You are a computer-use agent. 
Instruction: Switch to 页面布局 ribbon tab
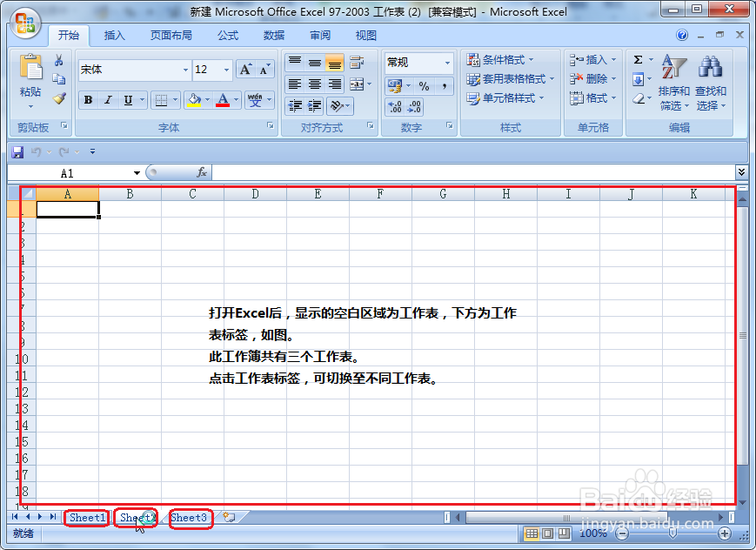click(171, 35)
